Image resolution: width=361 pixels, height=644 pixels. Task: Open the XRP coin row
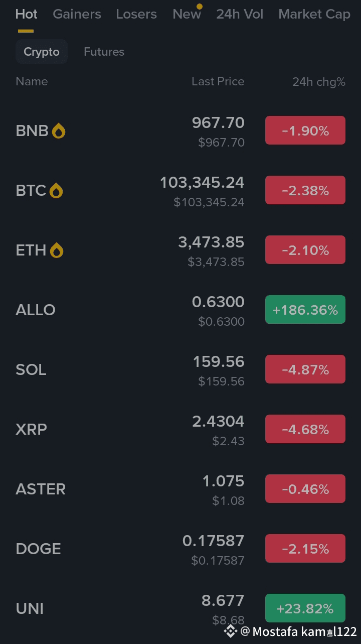180,430
